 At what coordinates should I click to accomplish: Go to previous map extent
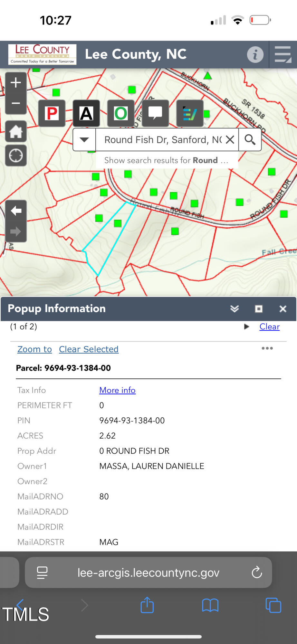click(16, 211)
